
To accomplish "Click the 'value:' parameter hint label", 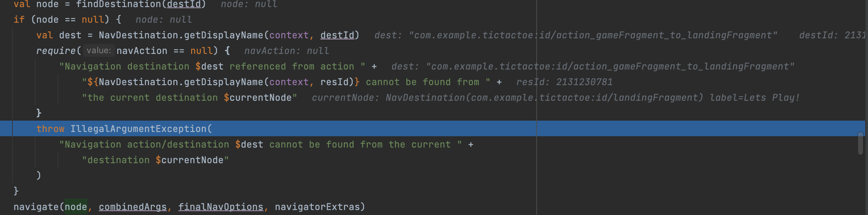I will (99, 51).
